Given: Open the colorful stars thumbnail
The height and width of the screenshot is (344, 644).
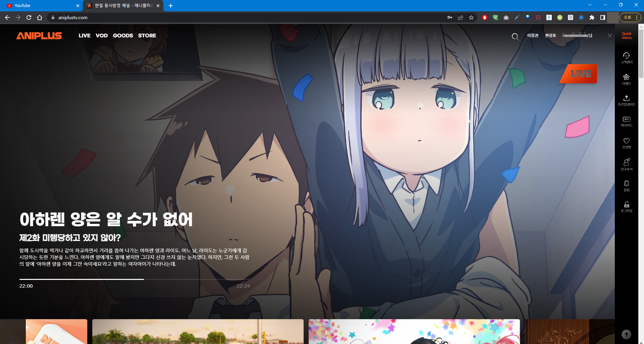Looking at the screenshot, I should pyautogui.click(x=414, y=332).
